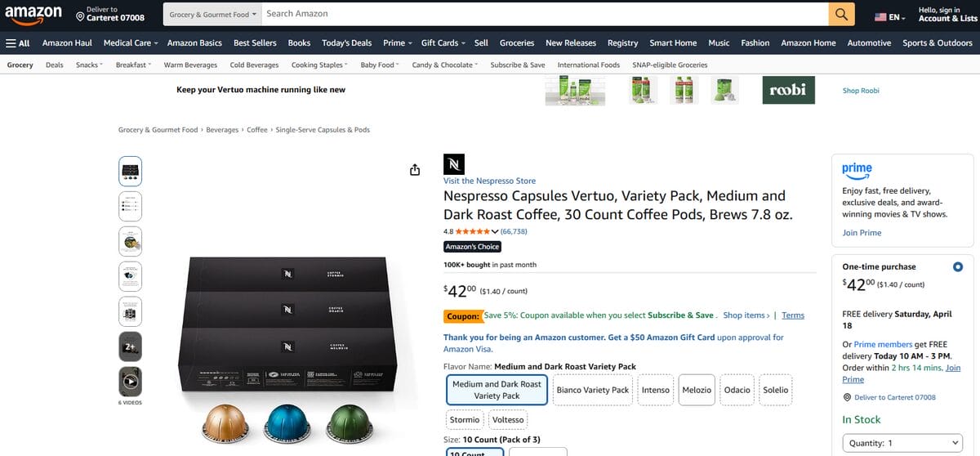Click the Join Prime link
980x456 pixels.
(x=862, y=233)
